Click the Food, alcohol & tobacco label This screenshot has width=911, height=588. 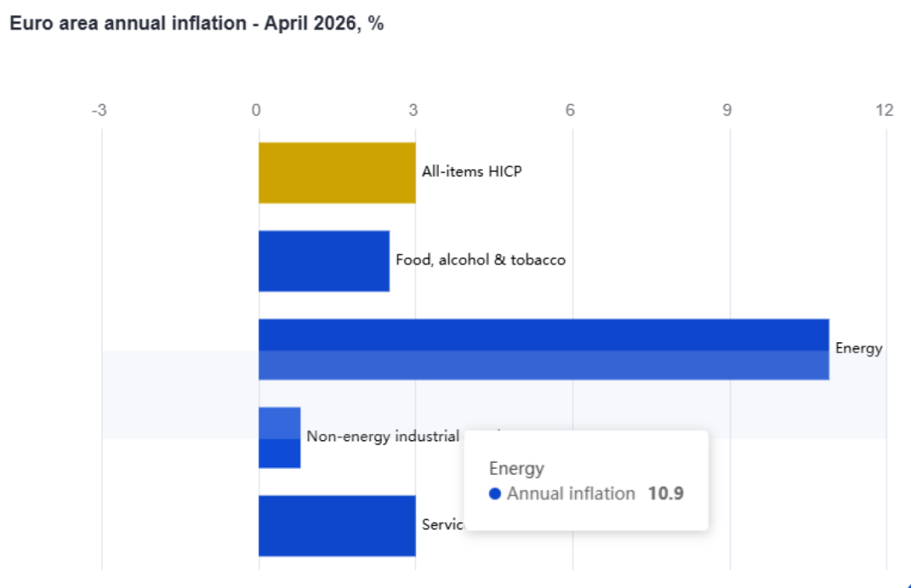[481, 260]
